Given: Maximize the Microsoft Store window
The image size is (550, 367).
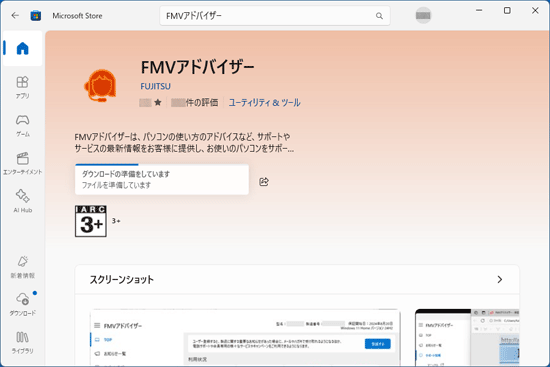Looking at the screenshot, I should point(507,11).
